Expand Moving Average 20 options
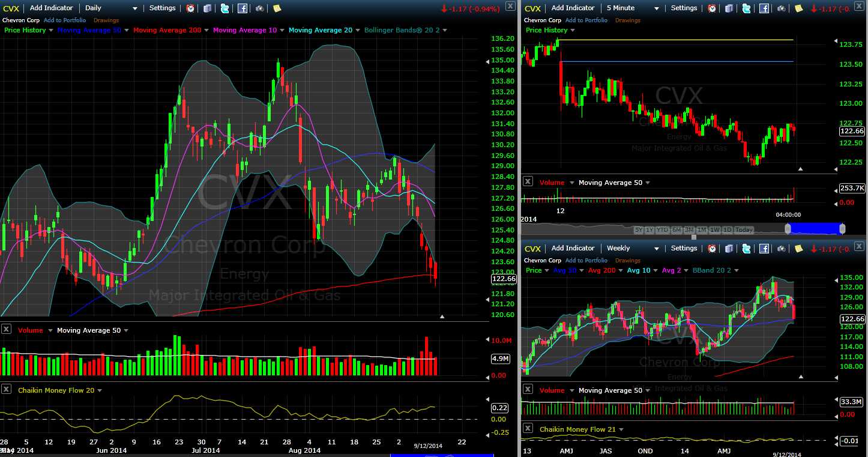Screen dimensions: 868x457 click(358, 30)
